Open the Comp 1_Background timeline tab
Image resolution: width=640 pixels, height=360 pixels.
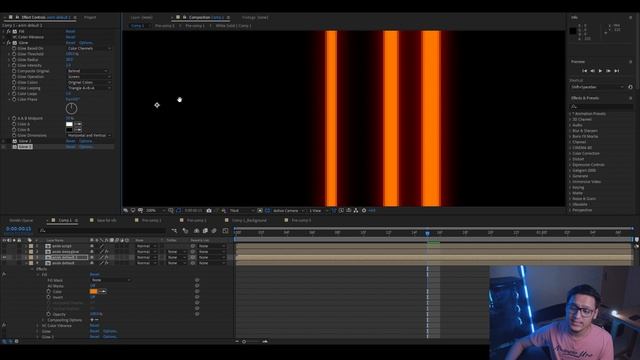[249, 220]
